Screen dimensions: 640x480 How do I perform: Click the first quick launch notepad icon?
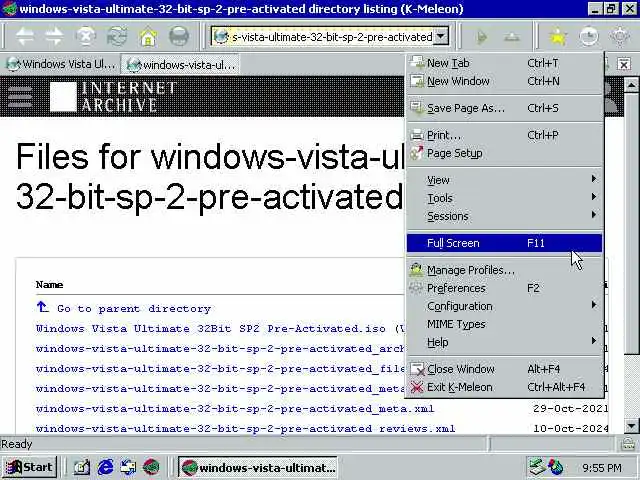click(x=82, y=467)
